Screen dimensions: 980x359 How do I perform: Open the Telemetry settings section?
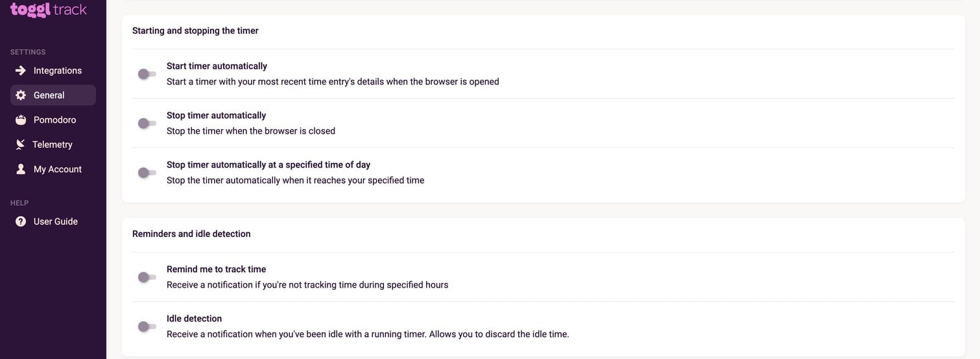coord(53,145)
